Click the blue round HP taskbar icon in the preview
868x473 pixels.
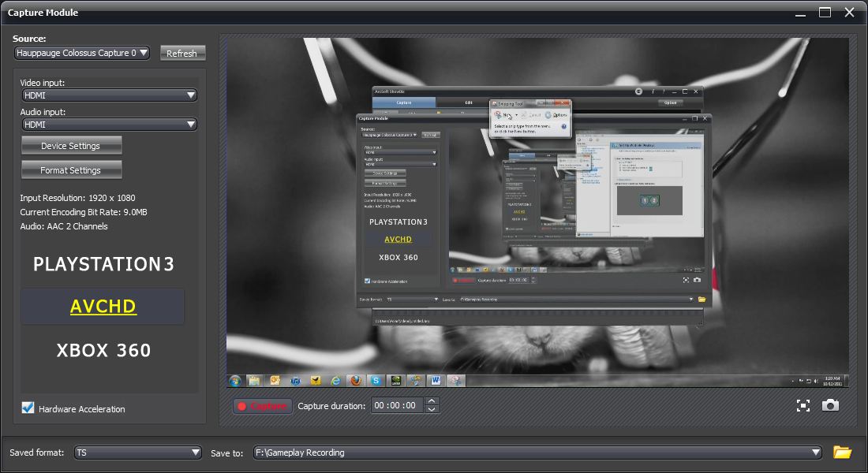tap(295, 381)
